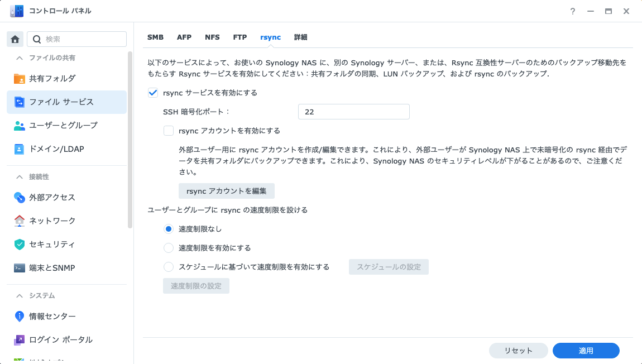Click the Domain/LDAP (ドメイン/LDAP) icon

[19, 149]
